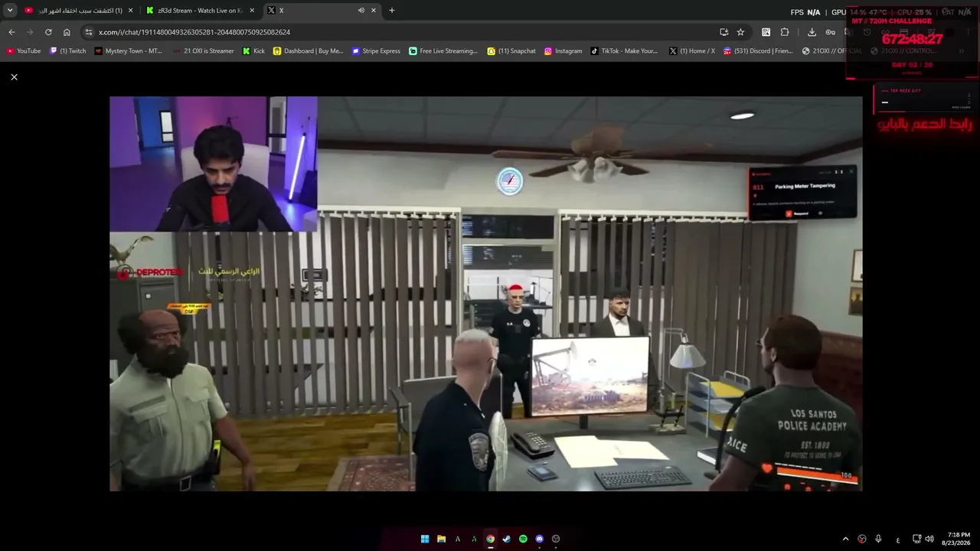The height and width of the screenshot is (551, 980).
Task: Open the TikTok bookmark
Action: click(624, 51)
